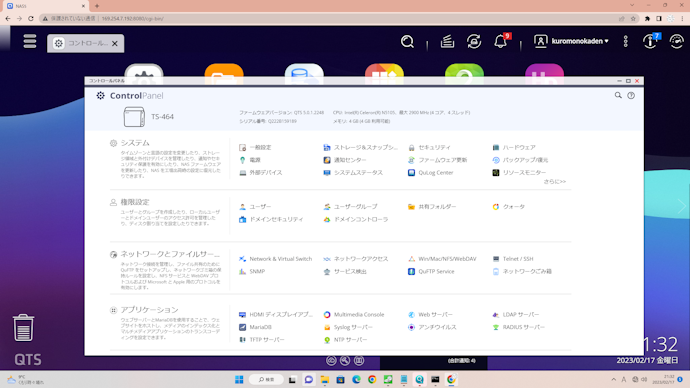Open QTS desktop search magnifier
The image size is (690, 388).
coord(407,42)
